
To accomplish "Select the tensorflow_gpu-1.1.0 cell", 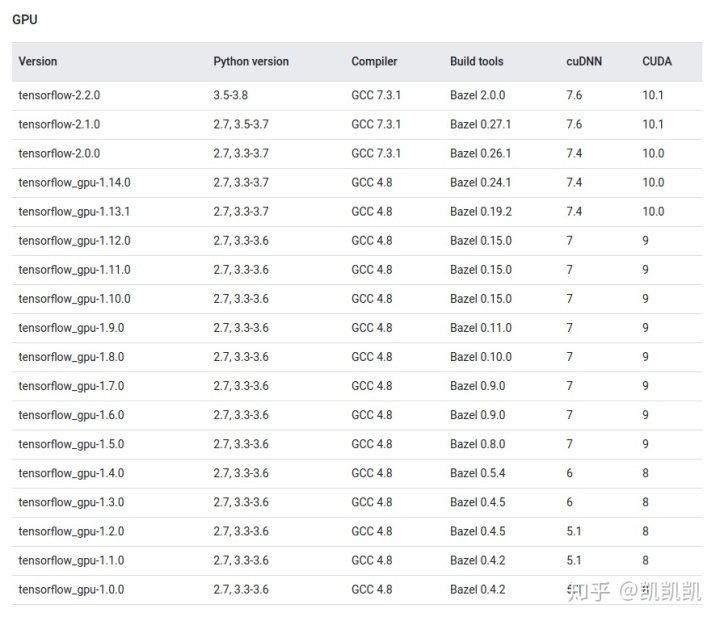I will pyautogui.click(x=71, y=560).
